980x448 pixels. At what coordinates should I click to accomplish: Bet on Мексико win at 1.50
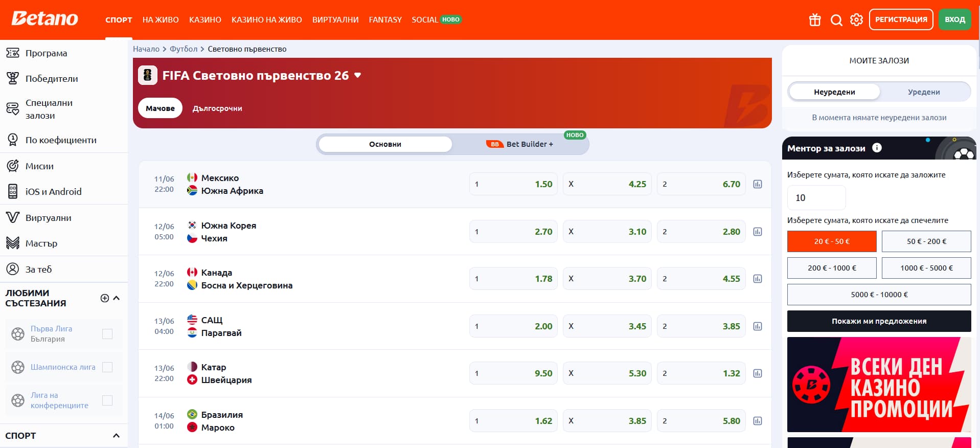point(513,184)
